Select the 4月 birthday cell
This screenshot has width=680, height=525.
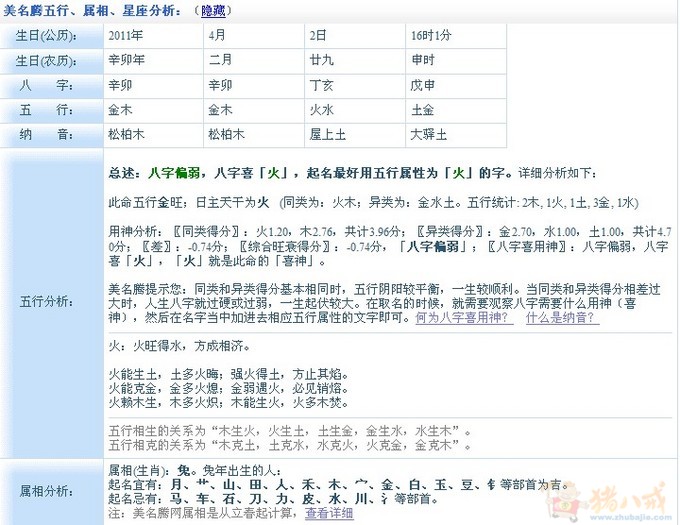(254, 36)
